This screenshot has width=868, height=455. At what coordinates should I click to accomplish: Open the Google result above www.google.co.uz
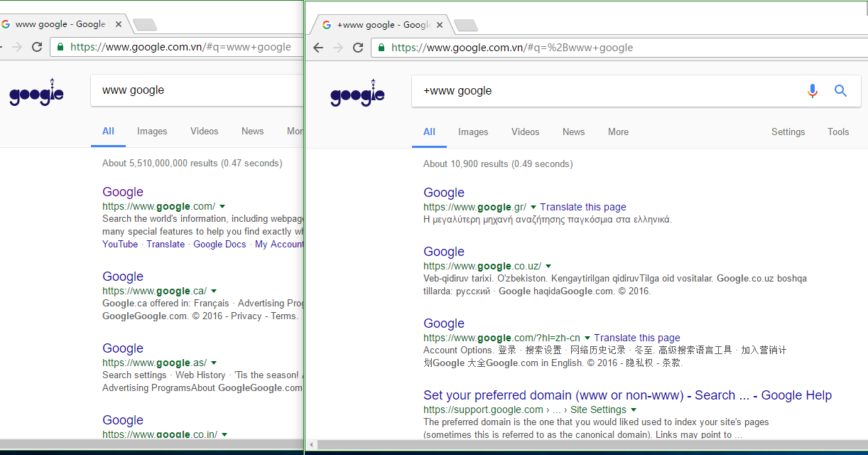point(444,252)
